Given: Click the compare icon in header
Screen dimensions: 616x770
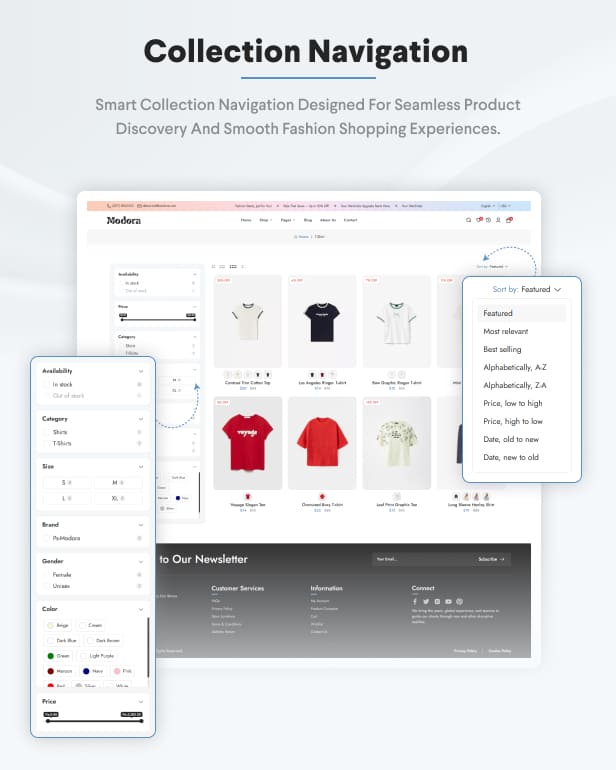Looking at the screenshot, I should click(488, 220).
